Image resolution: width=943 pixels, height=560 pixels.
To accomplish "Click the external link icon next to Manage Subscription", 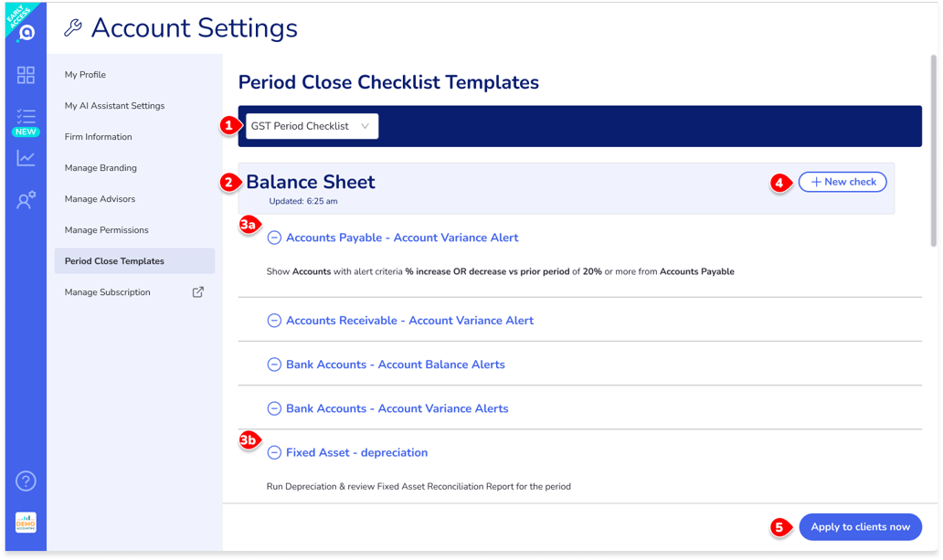I will click(x=196, y=291).
